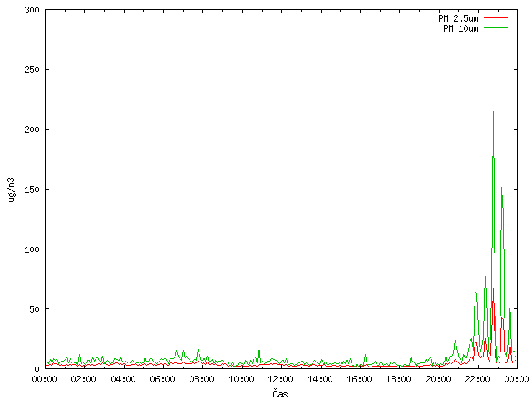Image resolution: width=532 pixels, height=399 pixels.
Task: Click the 20:00 time label
Action: coord(438,379)
